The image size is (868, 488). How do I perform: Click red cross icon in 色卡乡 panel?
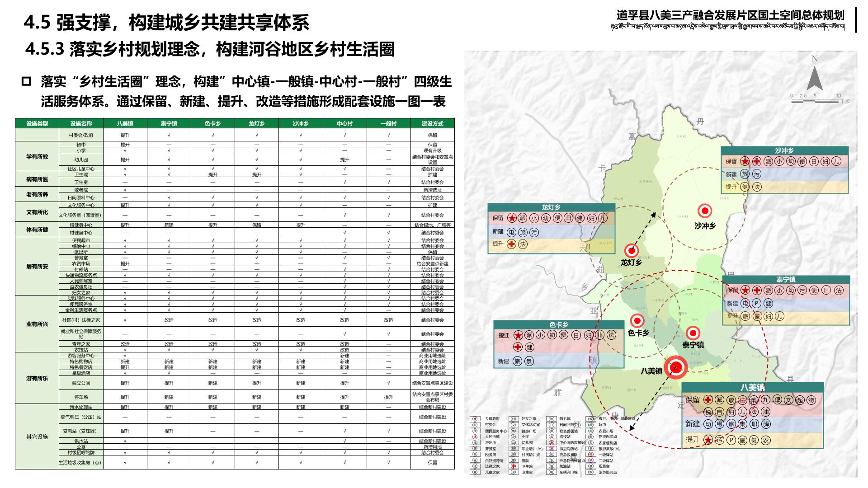click(518, 347)
